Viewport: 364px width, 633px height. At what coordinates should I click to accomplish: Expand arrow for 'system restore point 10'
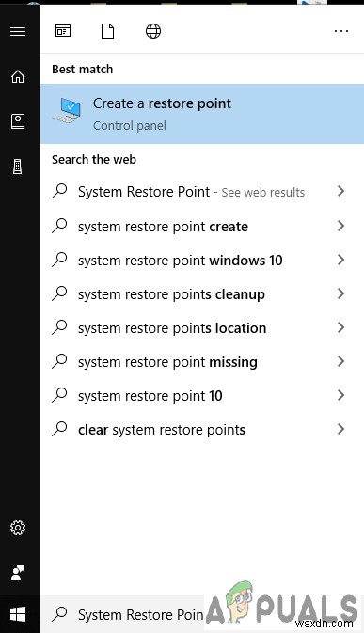point(341,395)
